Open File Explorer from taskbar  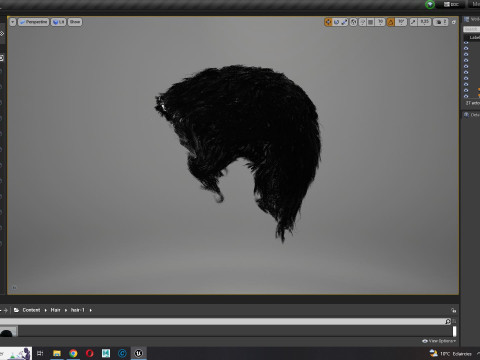(x=57, y=353)
